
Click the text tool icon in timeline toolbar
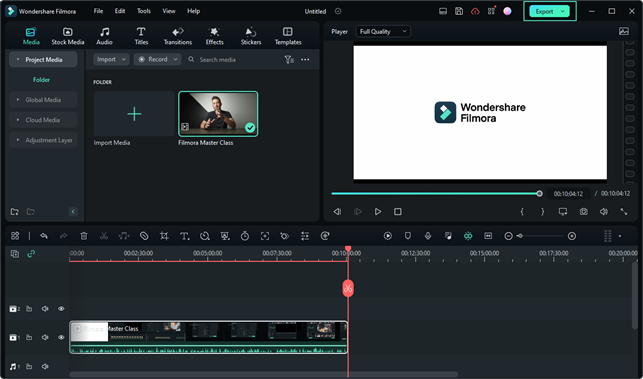click(x=185, y=236)
